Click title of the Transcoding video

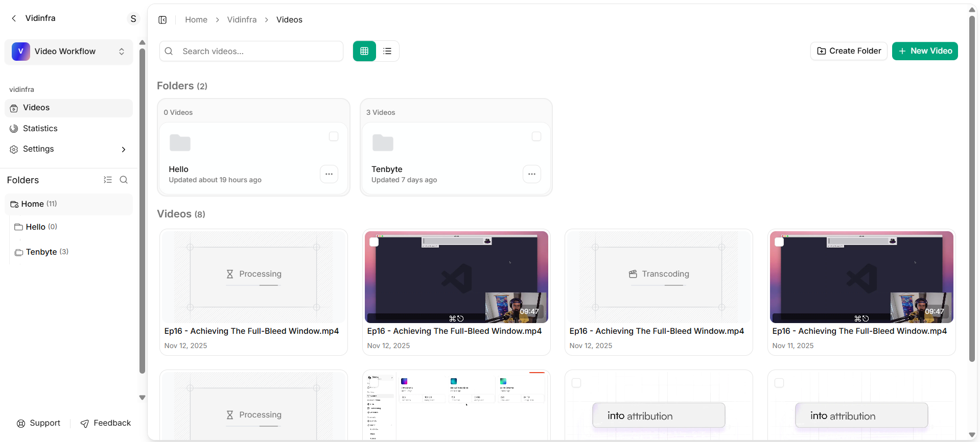coord(657,331)
